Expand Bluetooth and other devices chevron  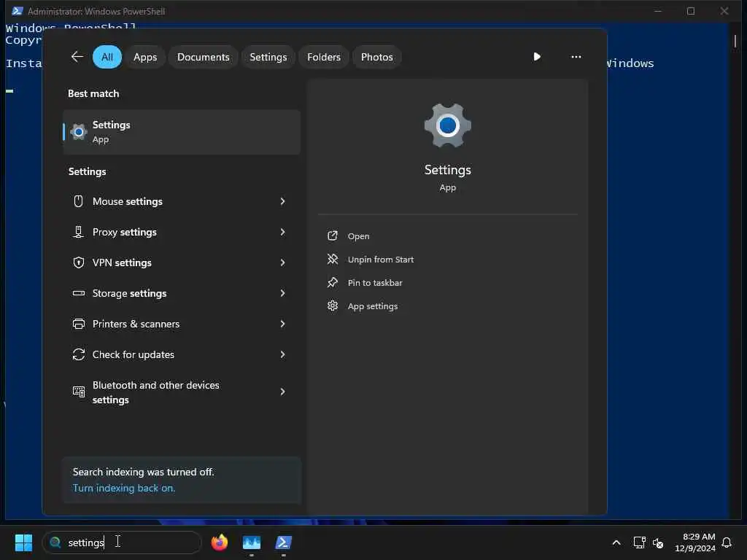(282, 392)
